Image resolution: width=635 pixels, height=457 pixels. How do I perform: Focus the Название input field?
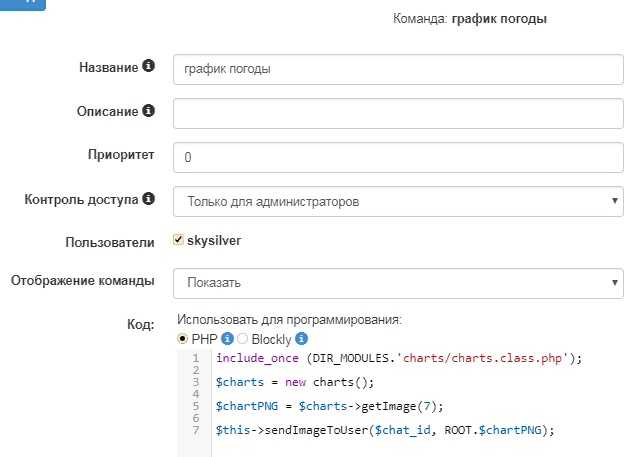(x=398, y=69)
